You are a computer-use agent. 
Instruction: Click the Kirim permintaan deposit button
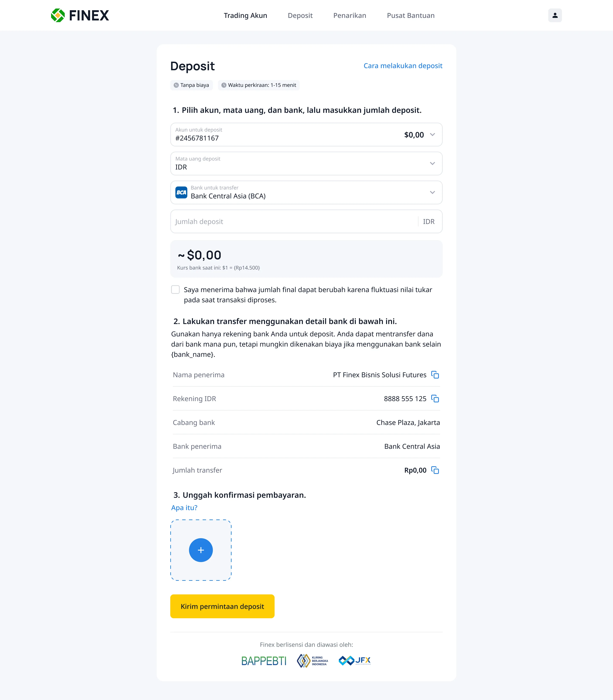[x=222, y=606]
